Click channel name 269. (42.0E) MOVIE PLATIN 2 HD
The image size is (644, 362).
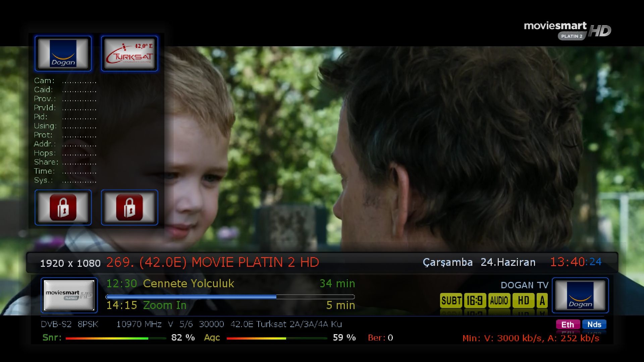click(x=213, y=262)
